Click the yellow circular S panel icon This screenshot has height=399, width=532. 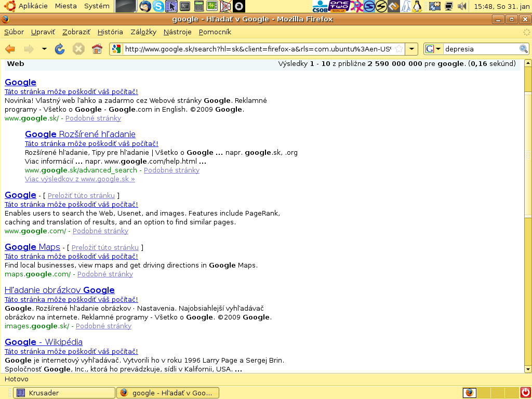click(x=381, y=6)
